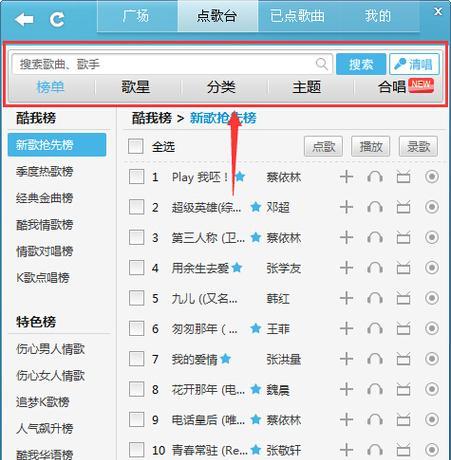Screen dimensions: 451x460
Task: Listen to 九儿 with headphone icon
Action: coord(375,298)
